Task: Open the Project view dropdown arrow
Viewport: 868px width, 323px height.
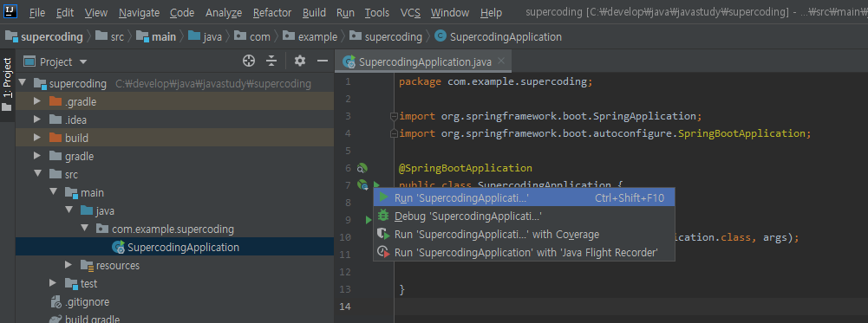Action: coord(83,62)
